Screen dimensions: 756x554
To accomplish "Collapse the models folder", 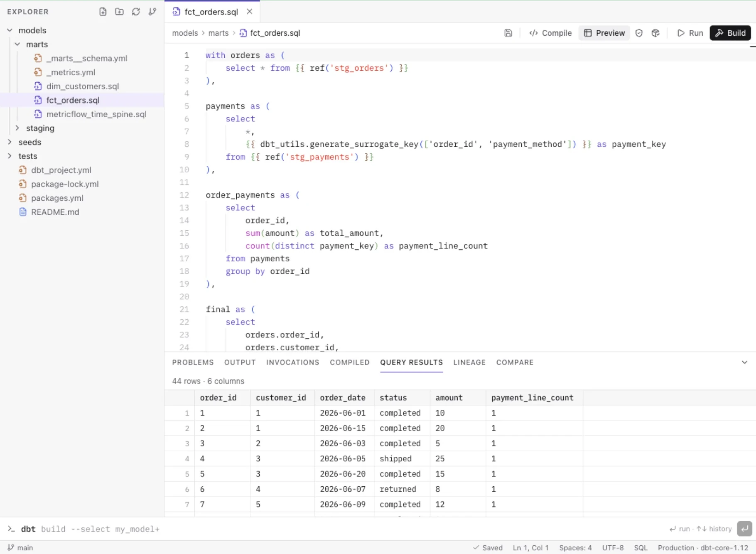I will point(10,30).
